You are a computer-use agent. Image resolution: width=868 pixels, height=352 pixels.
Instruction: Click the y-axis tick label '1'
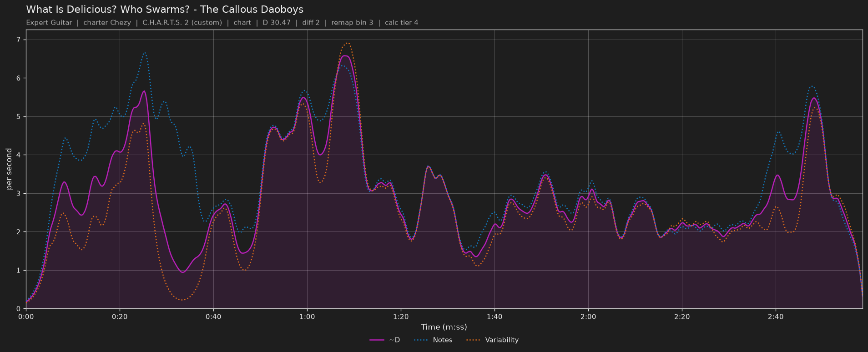pos(19,271)
